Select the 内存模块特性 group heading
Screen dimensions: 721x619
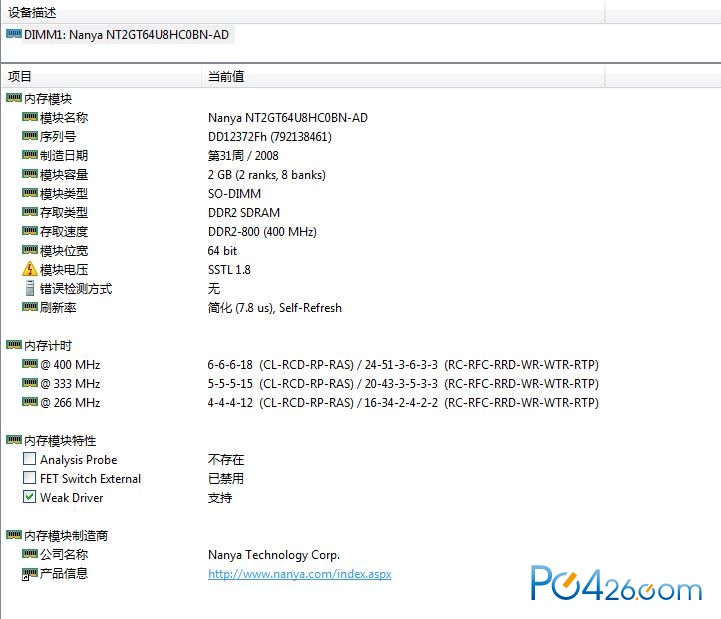coord(60,441)
